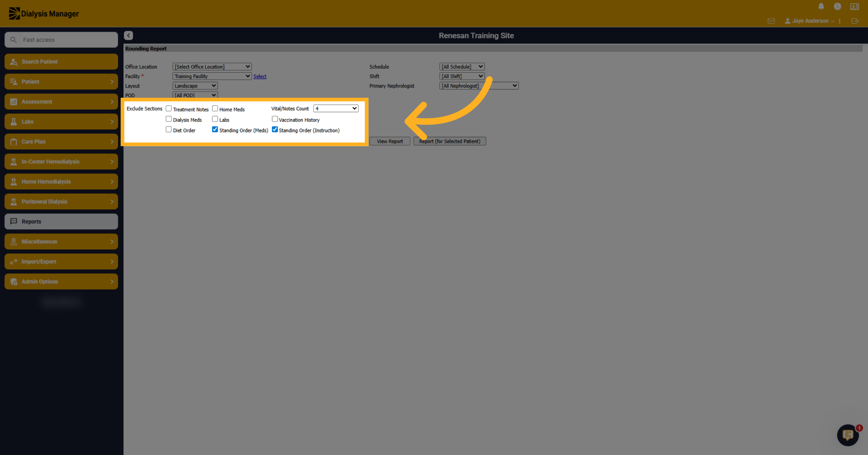Open the Jaye Anderson user menu
Viewport: 868px width, 455px height.
pos(809,21)
